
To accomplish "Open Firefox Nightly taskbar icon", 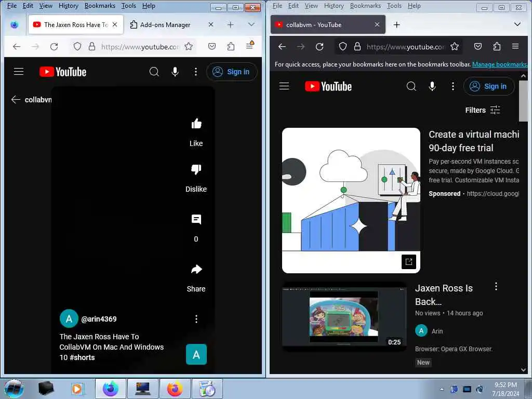I will pyautogui.click(x=110, y=389).
